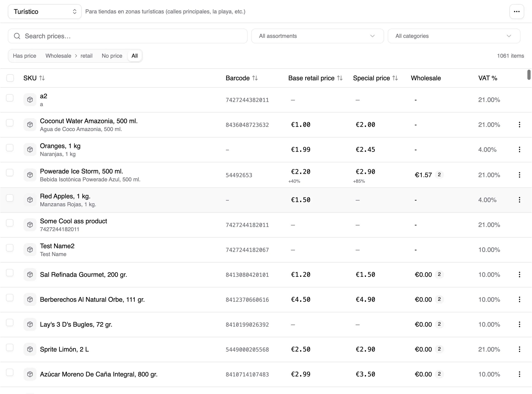Click the product icon for Berberechos Al Natural Orbe
The width and height of the screenshot is (532, 394).
(30, 299)
